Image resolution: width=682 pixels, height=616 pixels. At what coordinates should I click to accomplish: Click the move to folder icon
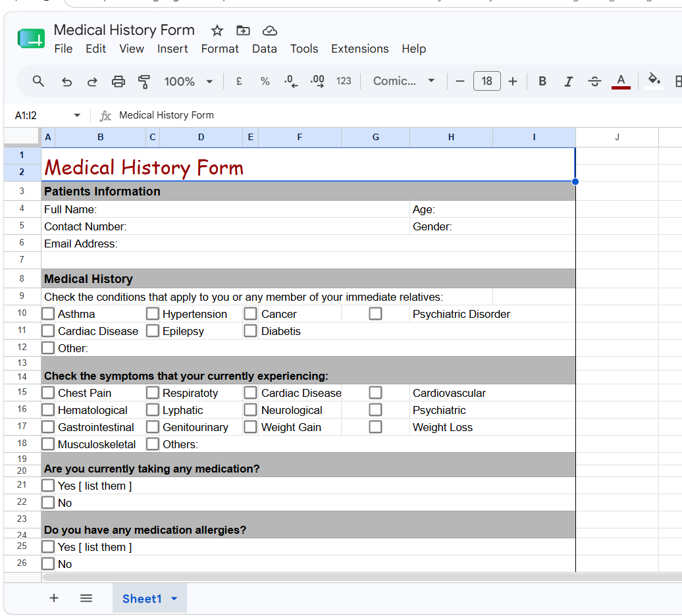pos(243,30)
